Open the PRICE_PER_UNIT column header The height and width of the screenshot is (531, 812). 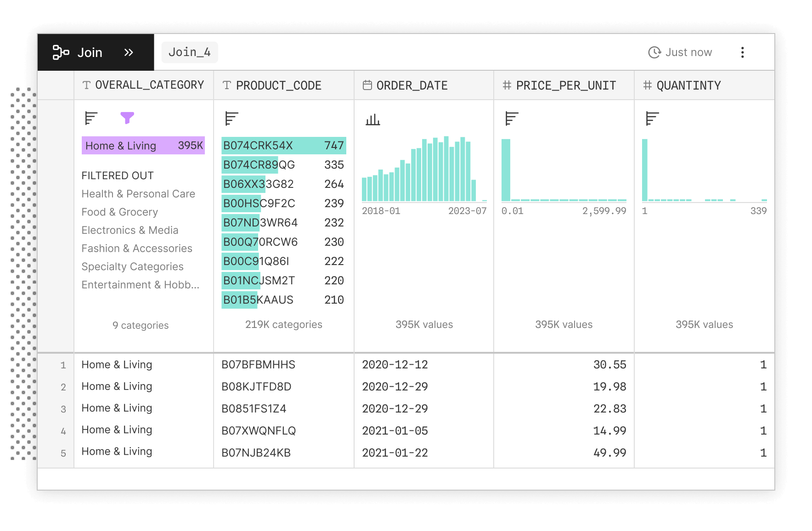pyautogui.click(x=565, y=85)
